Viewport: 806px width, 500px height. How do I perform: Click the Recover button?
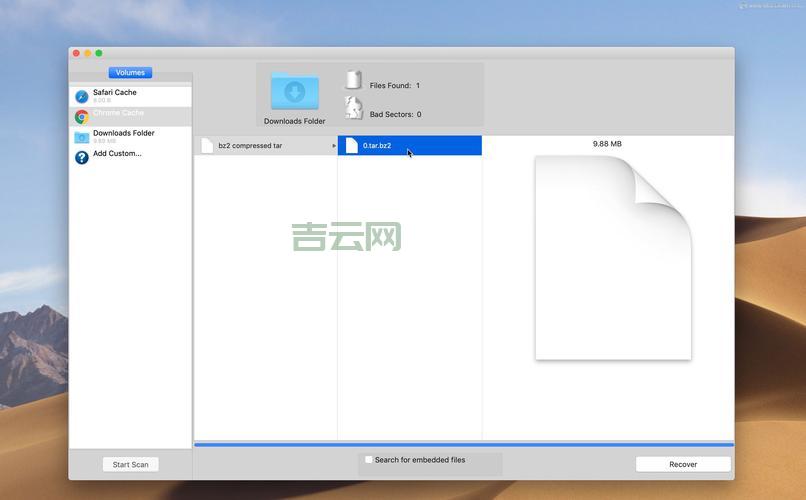[x=683, y=464]
